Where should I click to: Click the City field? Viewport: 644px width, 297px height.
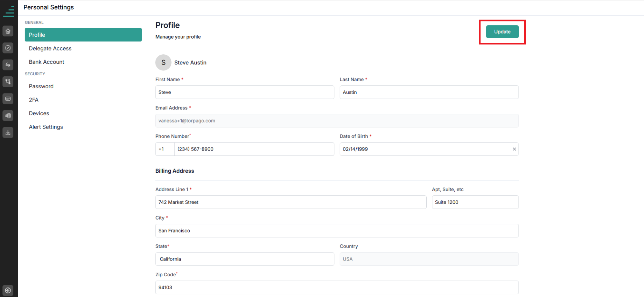tap(337, 231)
